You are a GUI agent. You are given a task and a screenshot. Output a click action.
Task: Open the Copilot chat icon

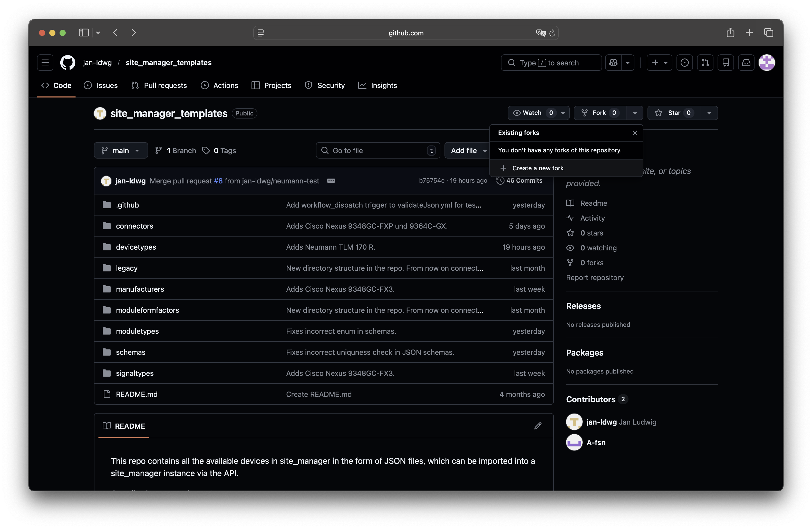tap(613, 63)
